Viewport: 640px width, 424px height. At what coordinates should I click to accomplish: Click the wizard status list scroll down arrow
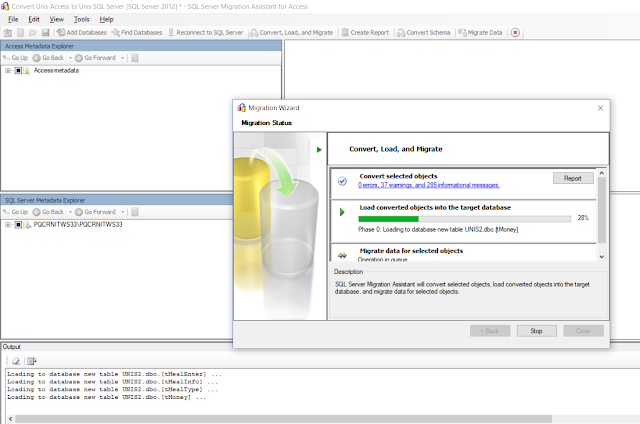(x=602, y=257)
